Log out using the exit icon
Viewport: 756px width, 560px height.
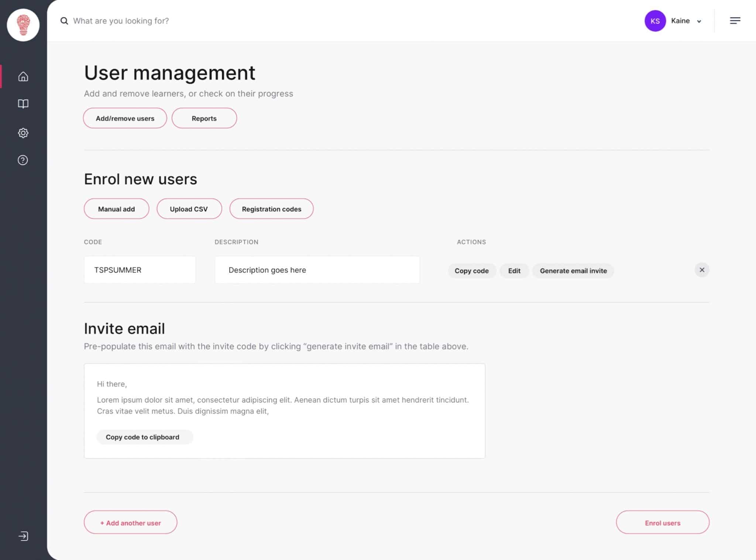[x=23, y=536]
